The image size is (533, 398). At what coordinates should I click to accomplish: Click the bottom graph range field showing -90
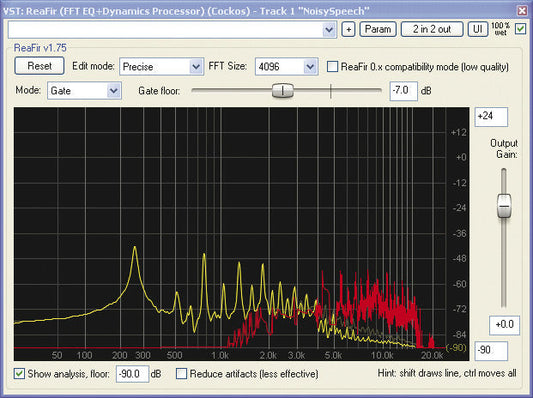point(491,350)
